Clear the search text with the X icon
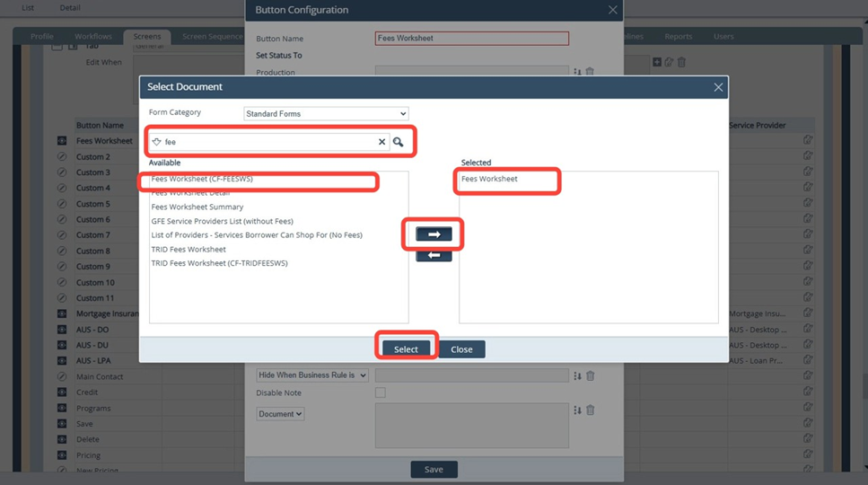The image size is (868, 485). (381, 142)
